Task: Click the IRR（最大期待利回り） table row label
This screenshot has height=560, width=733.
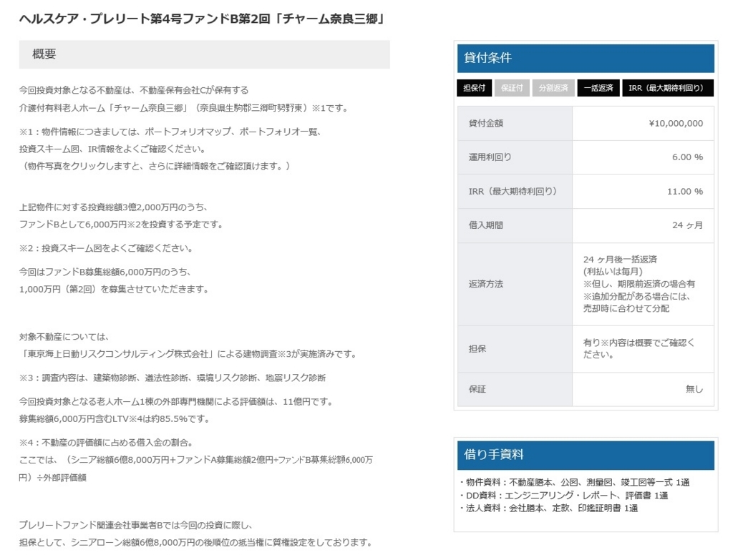Action: tap(513, 192)
